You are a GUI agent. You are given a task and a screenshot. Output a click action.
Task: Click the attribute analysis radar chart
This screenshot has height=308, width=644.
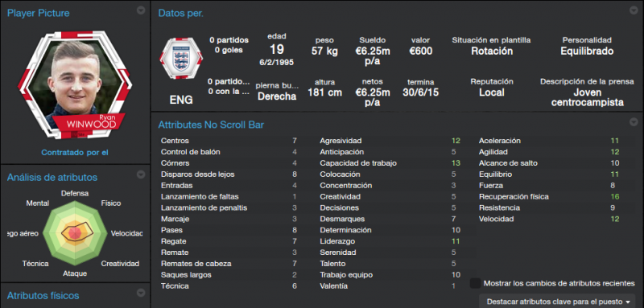coord(75,232)
